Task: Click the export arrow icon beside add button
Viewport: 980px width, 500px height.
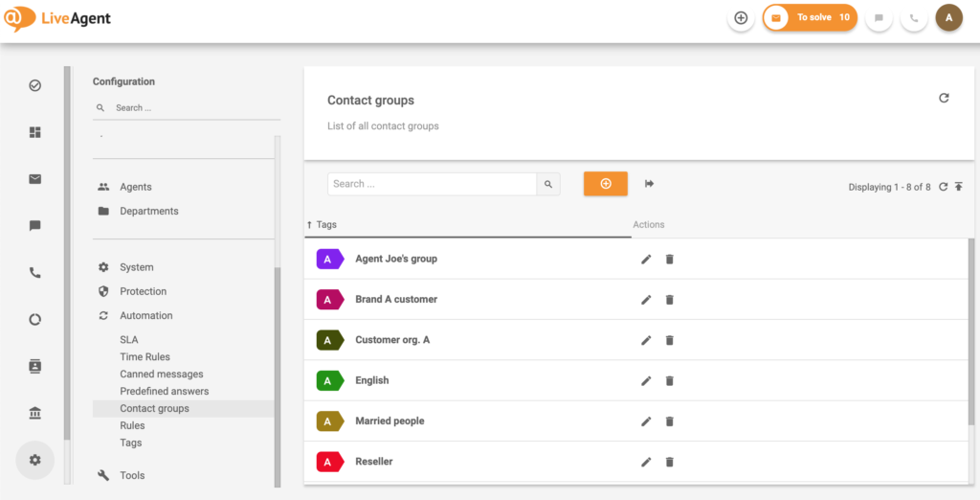Action: tap(649, 184)
